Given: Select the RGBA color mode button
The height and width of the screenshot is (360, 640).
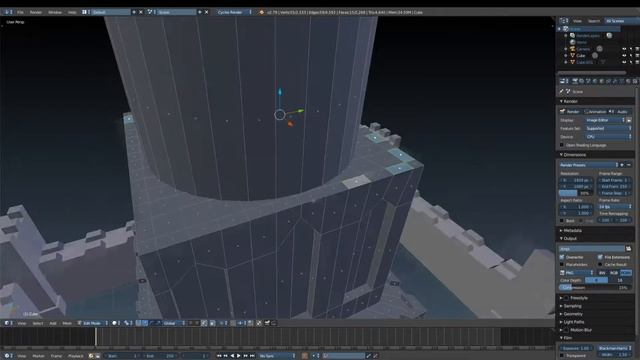Looking at the screenshot, I should tap(626, 273).
